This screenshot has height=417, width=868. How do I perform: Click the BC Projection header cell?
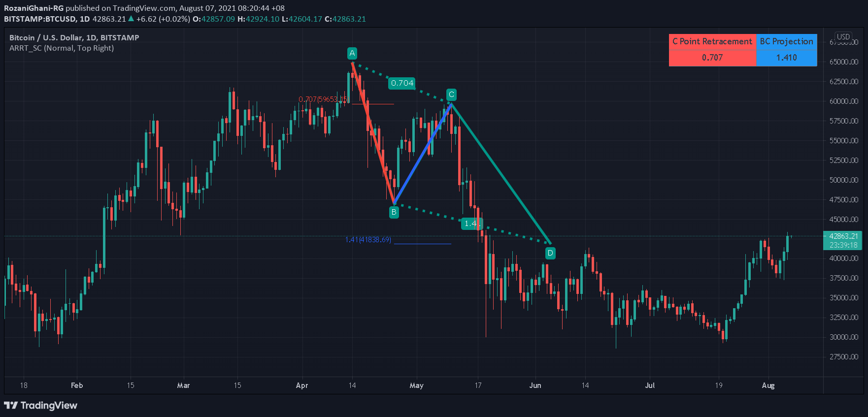786,41
